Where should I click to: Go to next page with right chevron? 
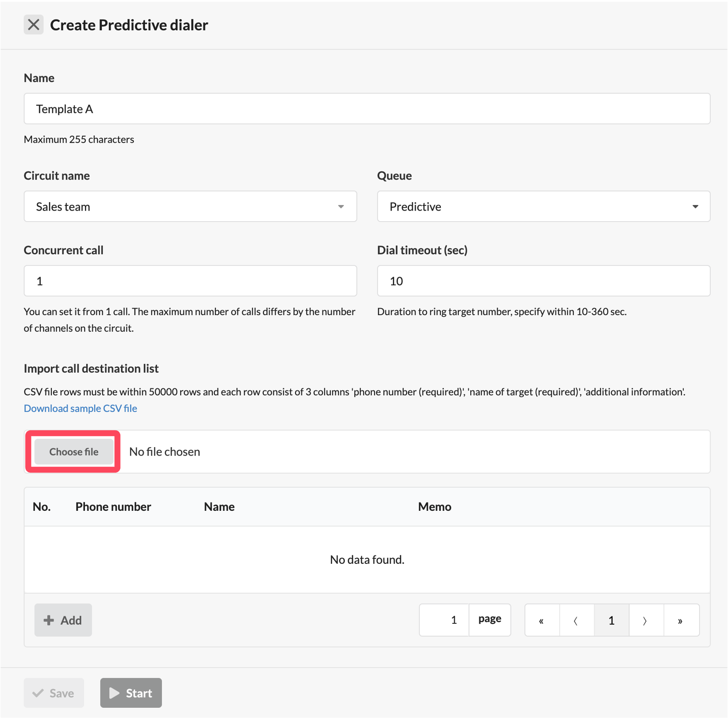pyautogui.click(x=646, y=620)
